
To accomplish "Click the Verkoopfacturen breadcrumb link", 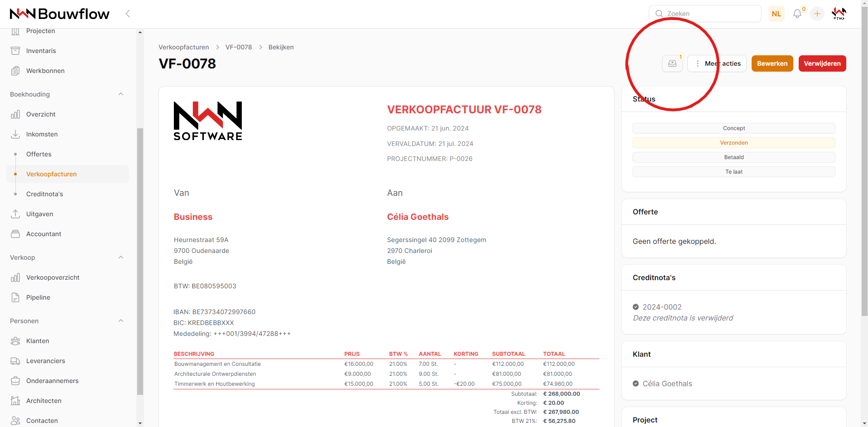I will tap(183, 47).
